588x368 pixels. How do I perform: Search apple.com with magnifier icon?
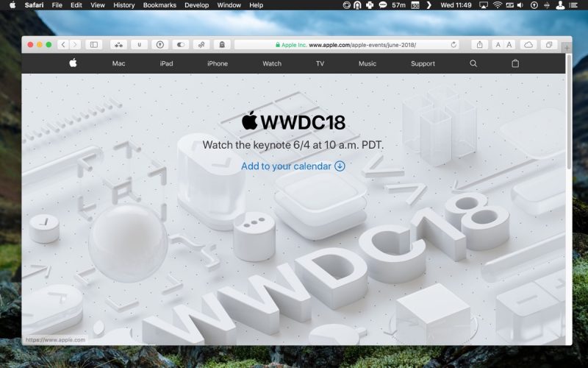point(473,63)
